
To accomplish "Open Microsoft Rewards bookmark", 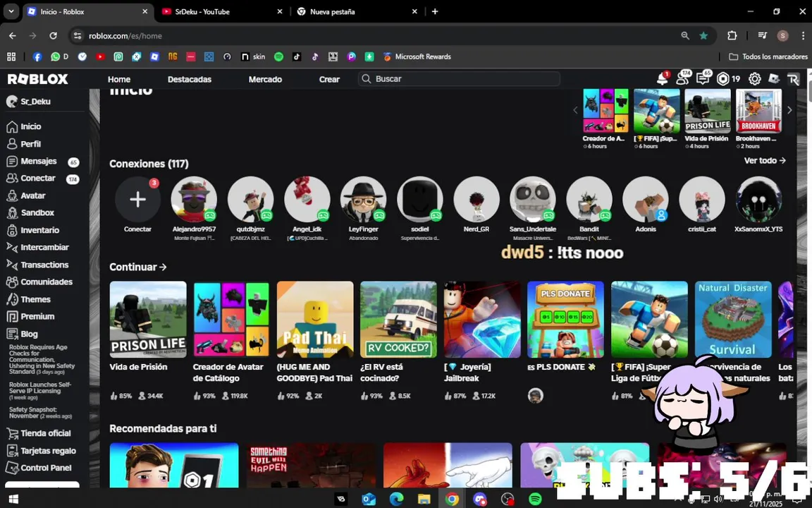I will coord(417,56).
